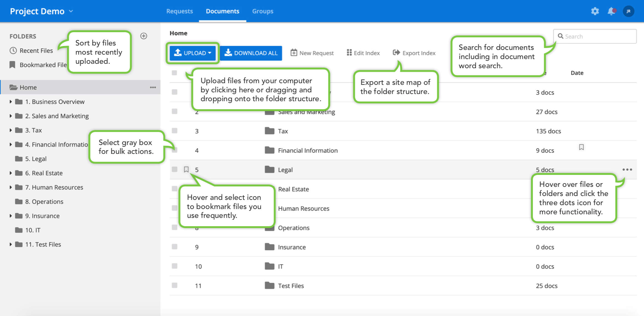Image resolution: width=644 pixels, height=316 pixels.
Task: Expand the 9. Insurance folder
Action: pos(11,216)
